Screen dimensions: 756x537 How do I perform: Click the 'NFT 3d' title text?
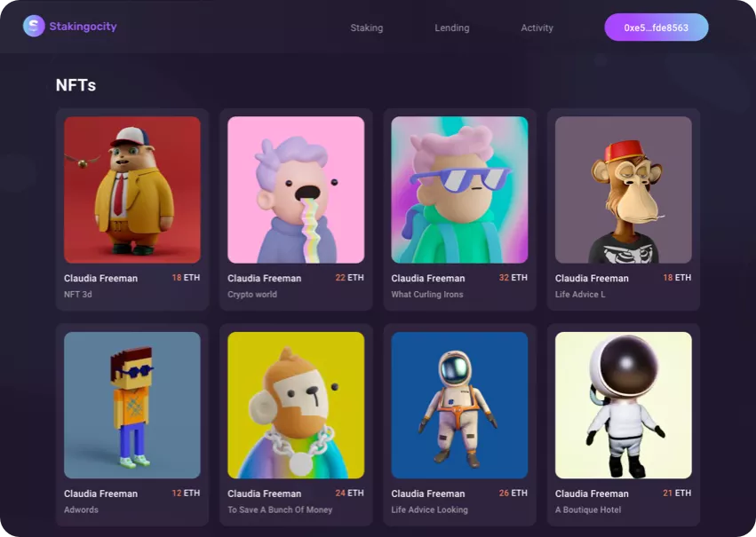pyautogui.click(x=77, y=295)
